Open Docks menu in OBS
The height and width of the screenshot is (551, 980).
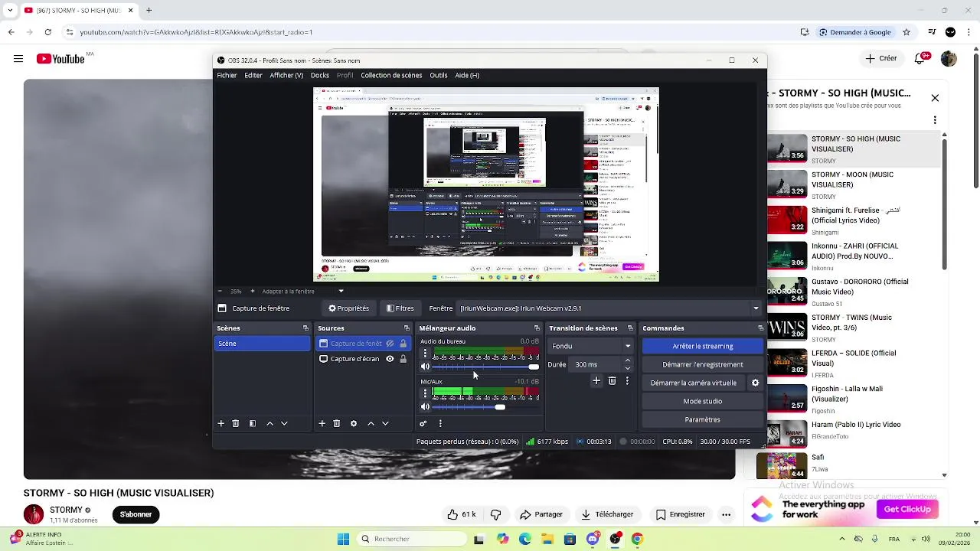click(320, 75)
